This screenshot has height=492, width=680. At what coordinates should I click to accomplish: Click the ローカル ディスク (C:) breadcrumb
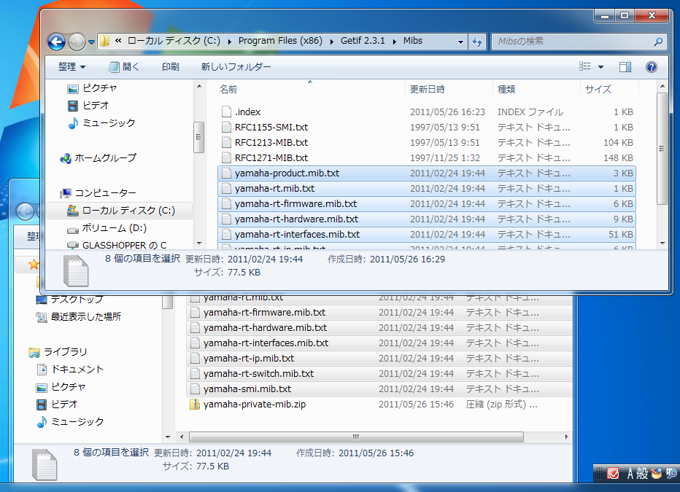(x=173, y=41)
